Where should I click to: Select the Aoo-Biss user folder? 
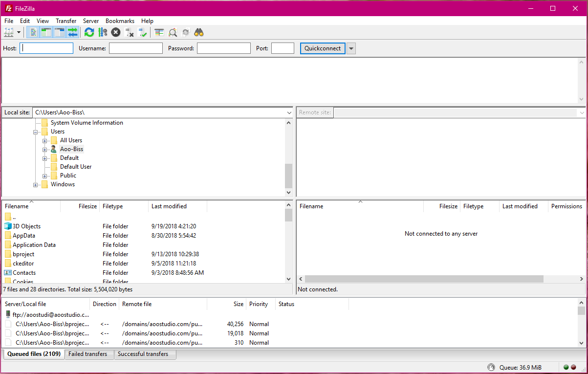point(71,149)
